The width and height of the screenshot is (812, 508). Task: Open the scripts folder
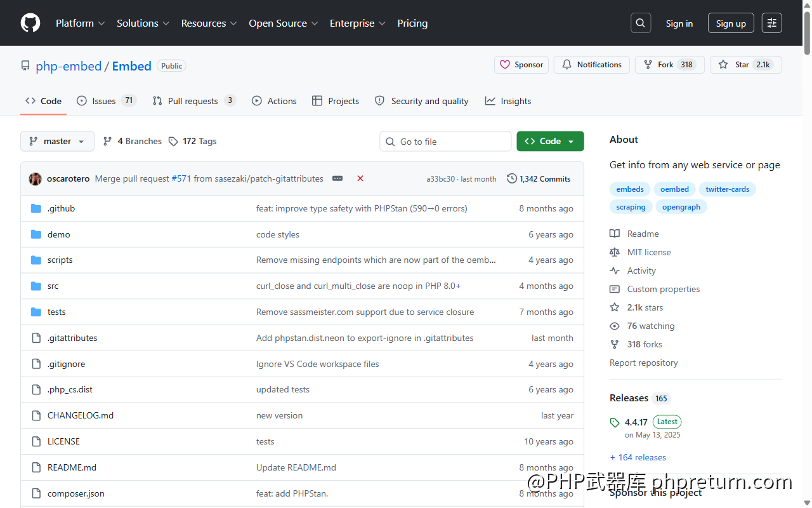click(x=60, y=260)
